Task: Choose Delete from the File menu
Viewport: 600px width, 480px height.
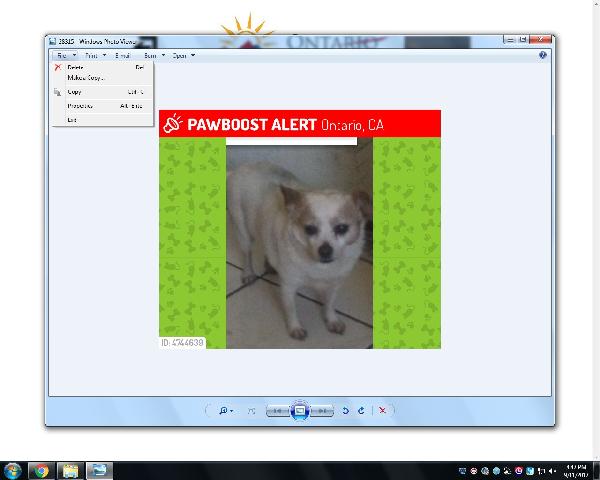Action: 103,67
